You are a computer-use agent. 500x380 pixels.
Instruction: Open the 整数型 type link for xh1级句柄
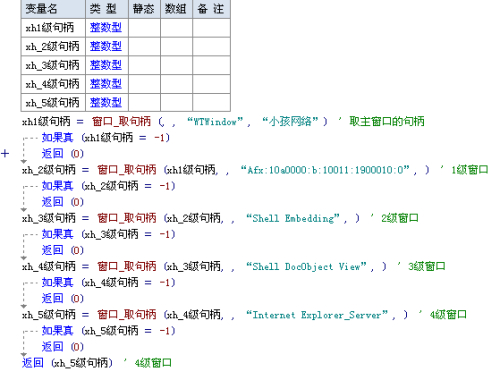pos(106,28)
